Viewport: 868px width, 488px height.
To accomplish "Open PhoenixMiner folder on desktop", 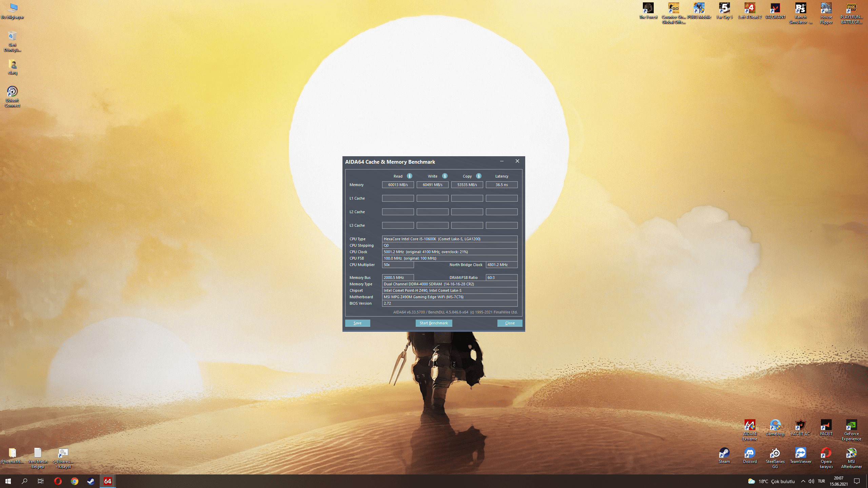I will [x=13, y=455].
